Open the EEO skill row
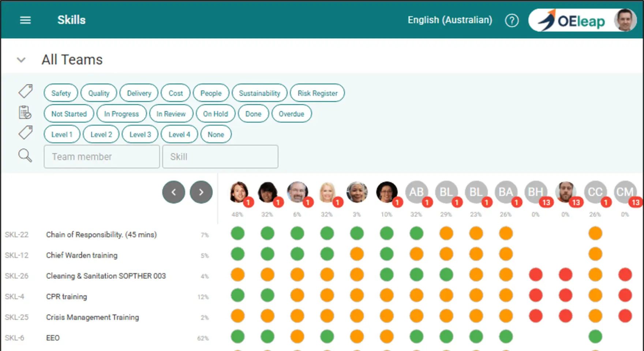This screenshot has width=644, height=351. click(53, 338)
